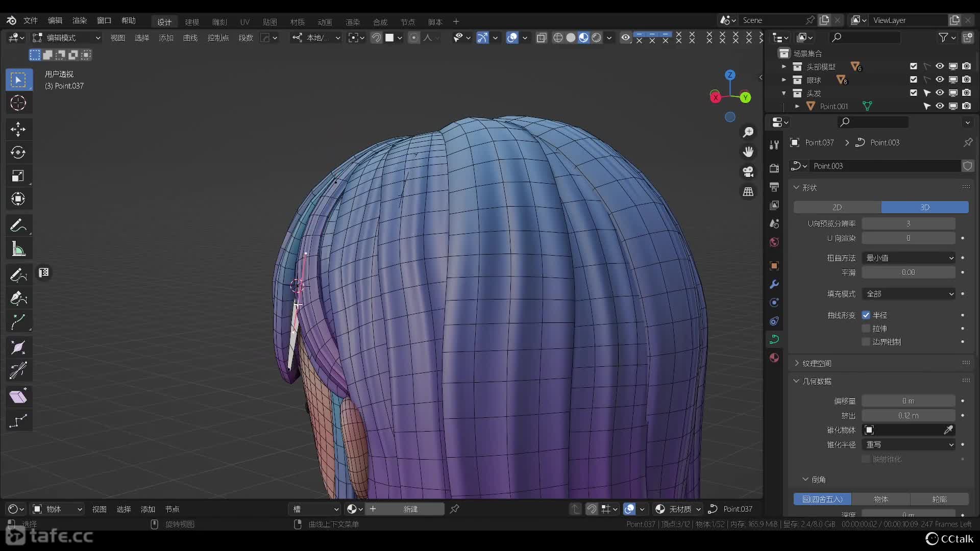
Task: Select the Shear tool
Action: click(18, 396)
